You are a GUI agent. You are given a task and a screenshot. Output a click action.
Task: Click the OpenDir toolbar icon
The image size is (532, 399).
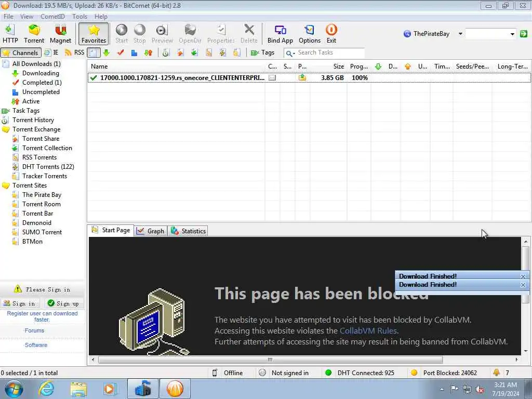[190, 34]
